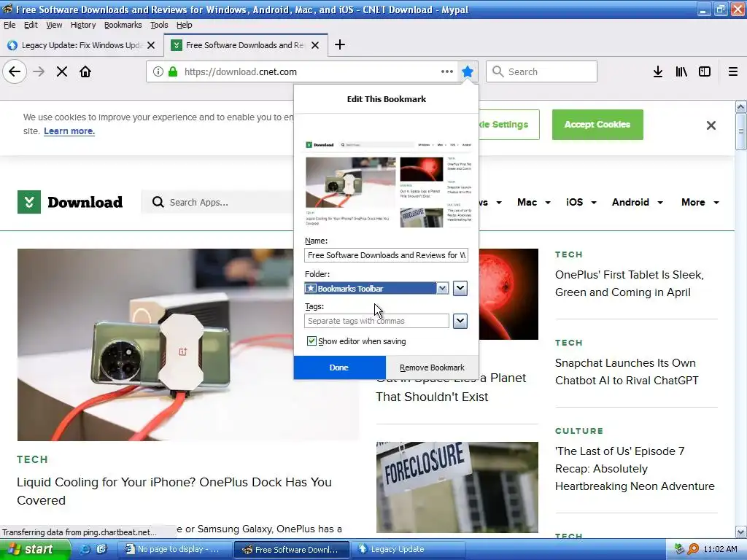Open the Learn more cookie link

click(69, 131)
